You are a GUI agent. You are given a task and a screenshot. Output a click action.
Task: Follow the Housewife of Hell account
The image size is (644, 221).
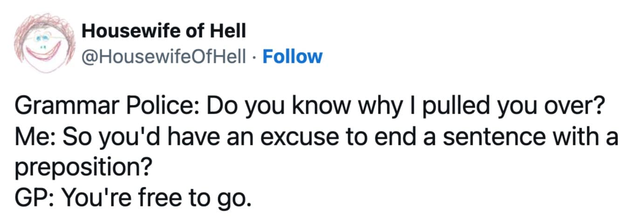(292, 56)
